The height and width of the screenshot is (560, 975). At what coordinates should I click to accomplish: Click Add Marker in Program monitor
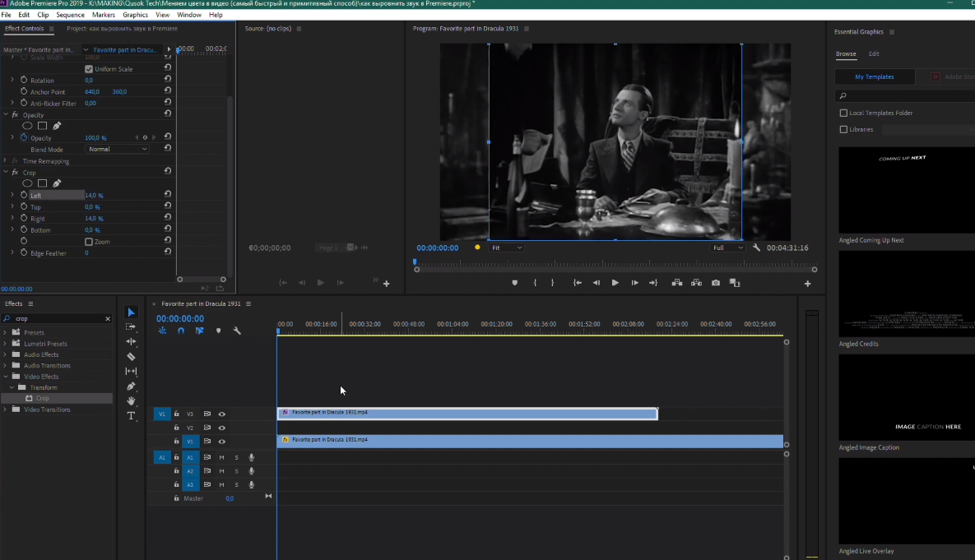514,283
